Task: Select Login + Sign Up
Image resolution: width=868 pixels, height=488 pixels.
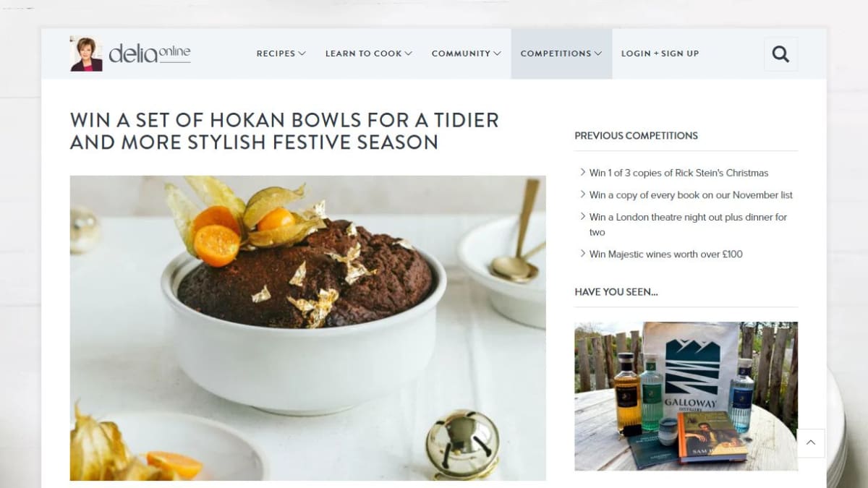Action: [x=660, y=53]
